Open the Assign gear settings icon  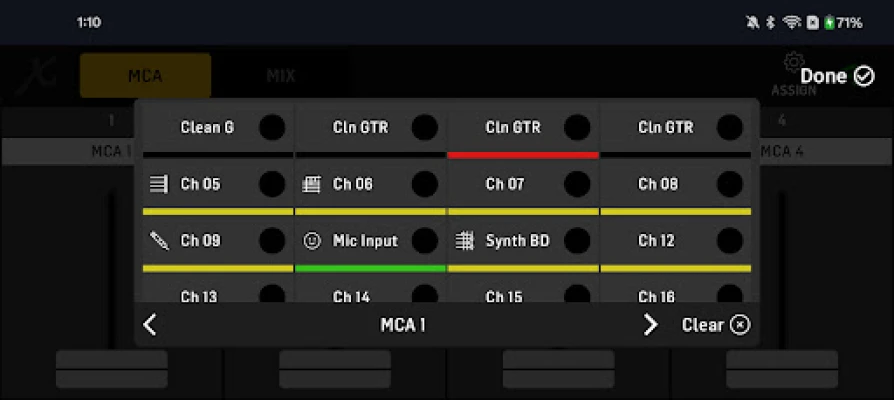click(794, 64)
